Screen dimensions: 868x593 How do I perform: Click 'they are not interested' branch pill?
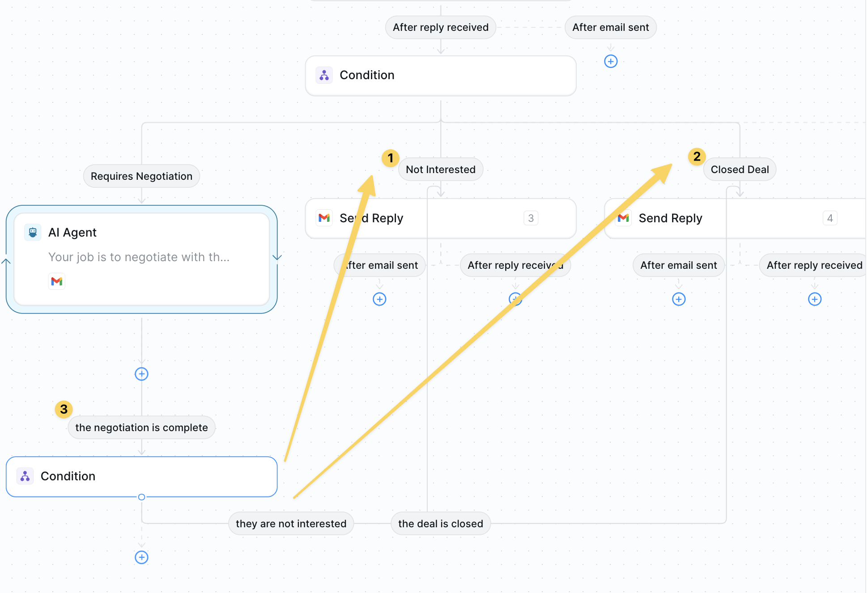[x=291, y=524]
